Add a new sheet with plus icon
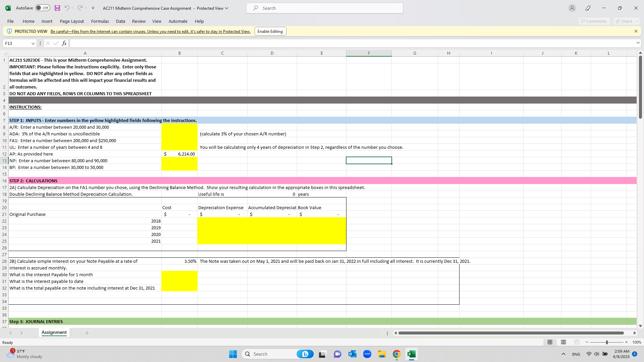 pos(87,333)
